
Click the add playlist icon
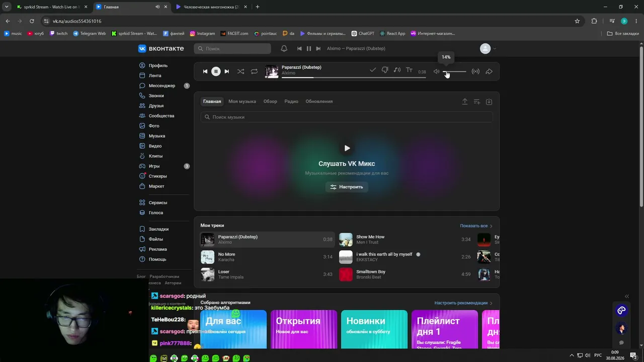(x=477, y=102)
